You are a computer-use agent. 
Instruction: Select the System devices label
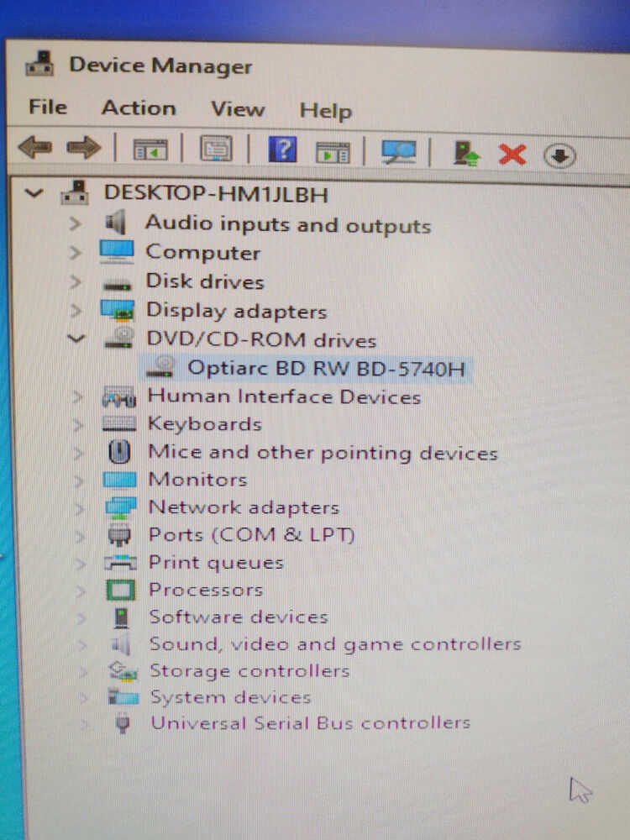click(230, 697)
